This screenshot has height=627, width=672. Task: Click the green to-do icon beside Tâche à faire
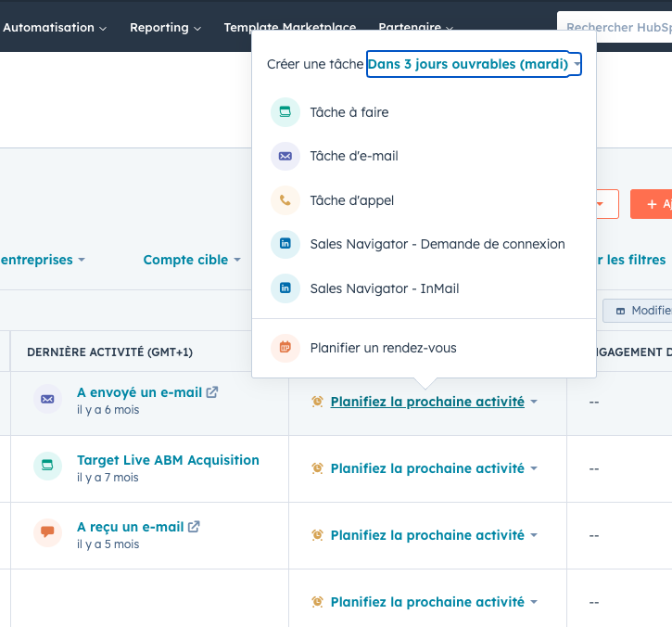coord(285,112)
